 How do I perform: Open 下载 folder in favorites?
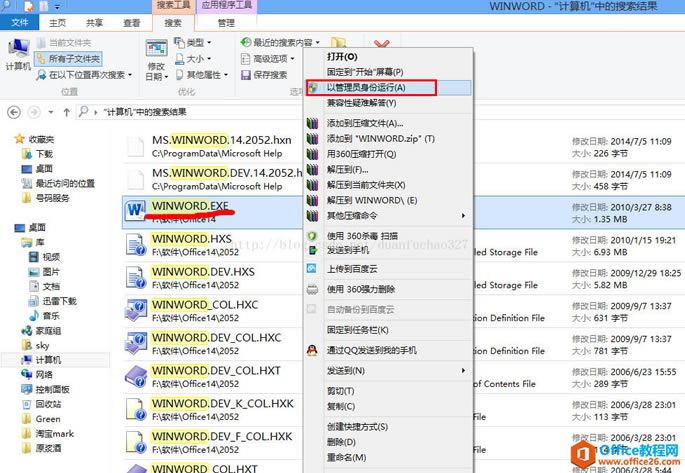coord(38,154)
